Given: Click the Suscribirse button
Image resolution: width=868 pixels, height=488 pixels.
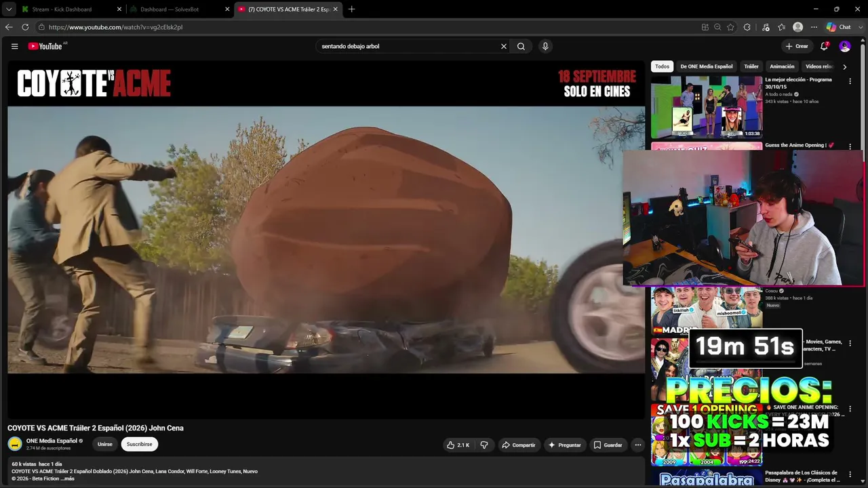Looking at the screenshot, I should click(x=140, y=445).
